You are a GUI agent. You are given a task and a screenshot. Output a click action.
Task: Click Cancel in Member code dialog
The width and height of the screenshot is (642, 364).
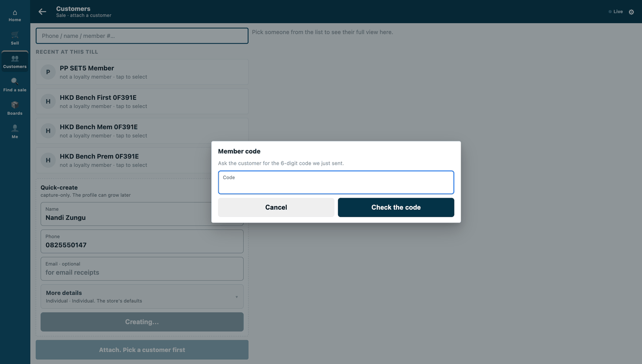click(x=276, y=208)
